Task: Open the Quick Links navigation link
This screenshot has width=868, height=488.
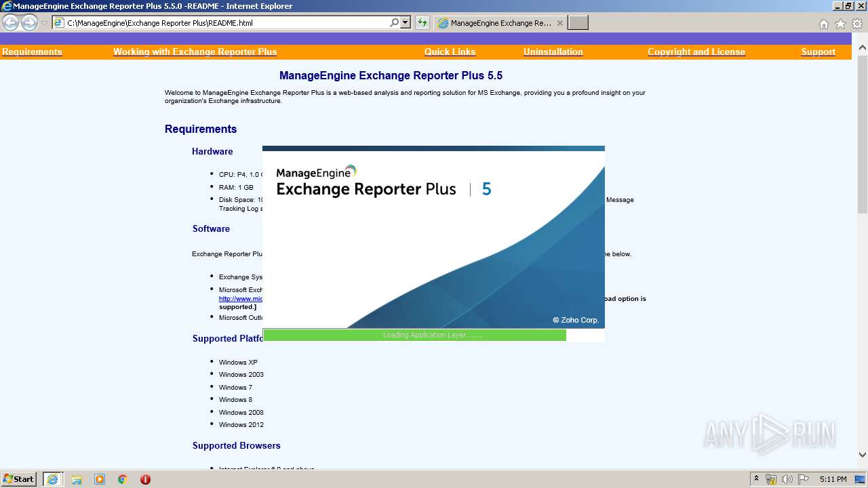Action: click(450, 52)
